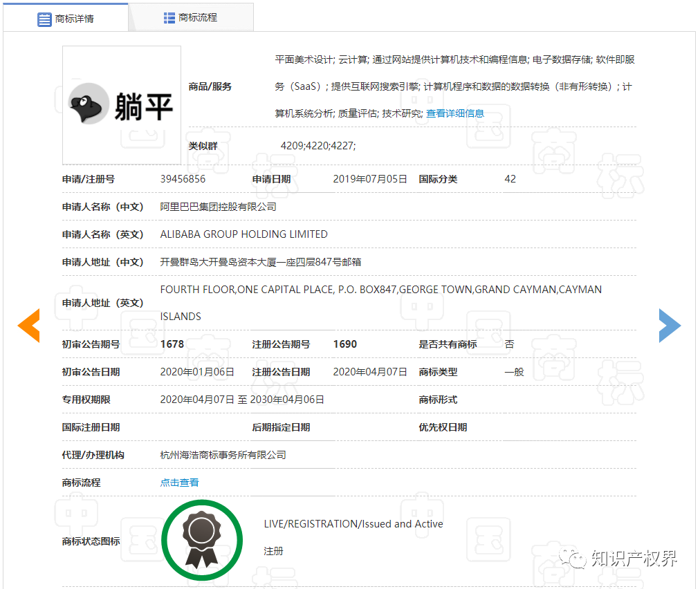700x589 pixels.
Task: Select preliminary announcement date 2020年01月06日
Action: click(x=197, y=372)
